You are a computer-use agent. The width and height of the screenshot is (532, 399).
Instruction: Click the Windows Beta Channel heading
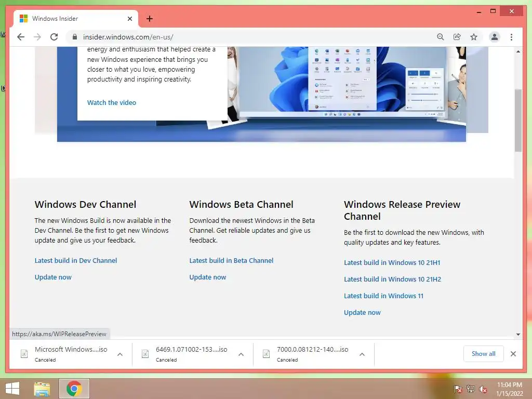[241, 205]
